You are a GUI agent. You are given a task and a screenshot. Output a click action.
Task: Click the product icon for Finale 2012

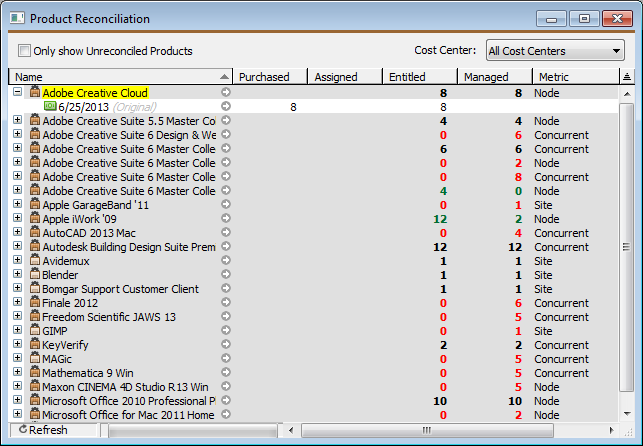tap(35, 302)
